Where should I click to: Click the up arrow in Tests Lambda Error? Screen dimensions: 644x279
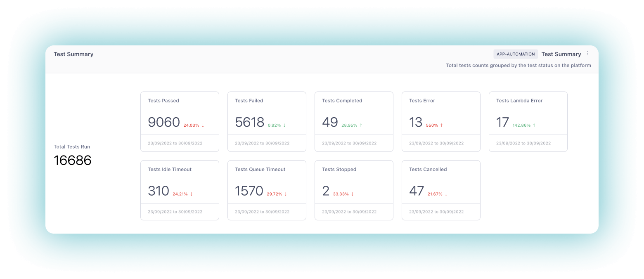pos(534,125)
